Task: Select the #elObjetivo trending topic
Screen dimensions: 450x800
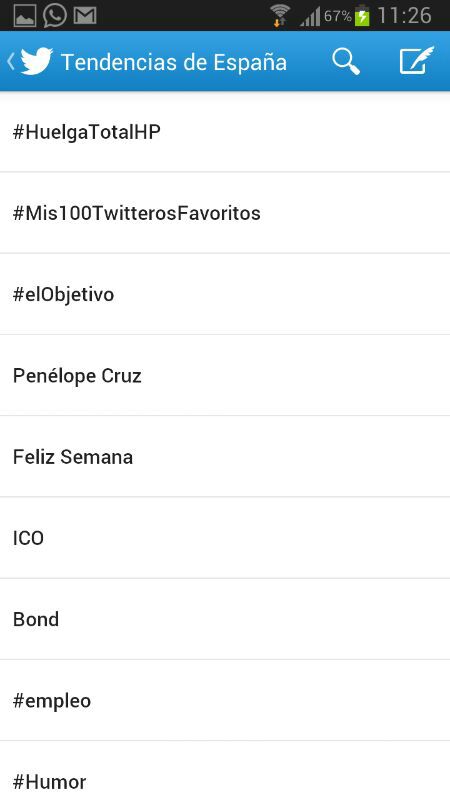Action: tap(225, 294)
